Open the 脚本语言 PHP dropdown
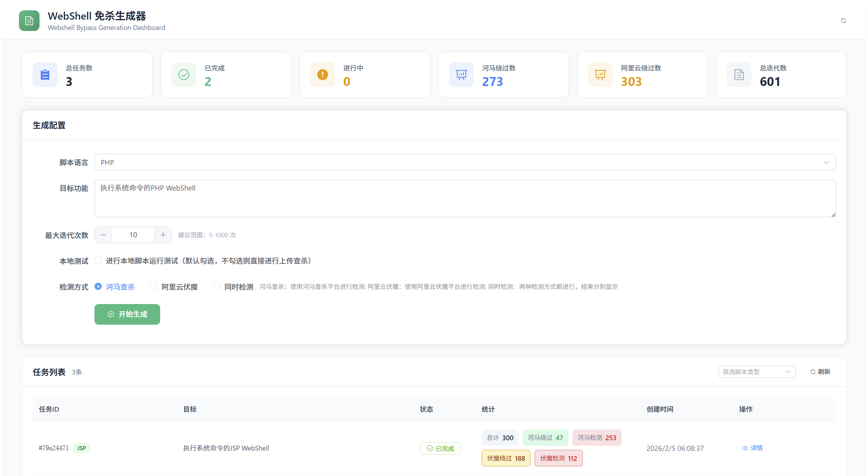Viewport: 868px width, 476px height. tap(465, 162)
